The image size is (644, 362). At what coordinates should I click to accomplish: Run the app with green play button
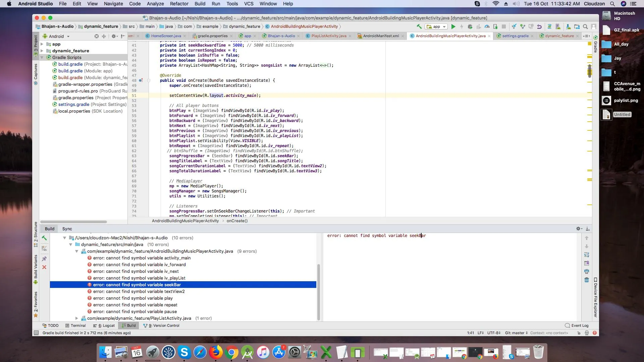[453, 26]
